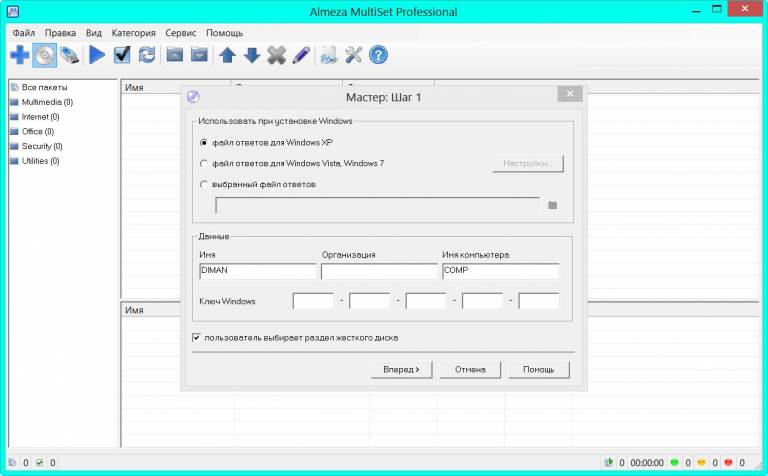
Task: Select Utilities (0) category
Action: point(40,161)
